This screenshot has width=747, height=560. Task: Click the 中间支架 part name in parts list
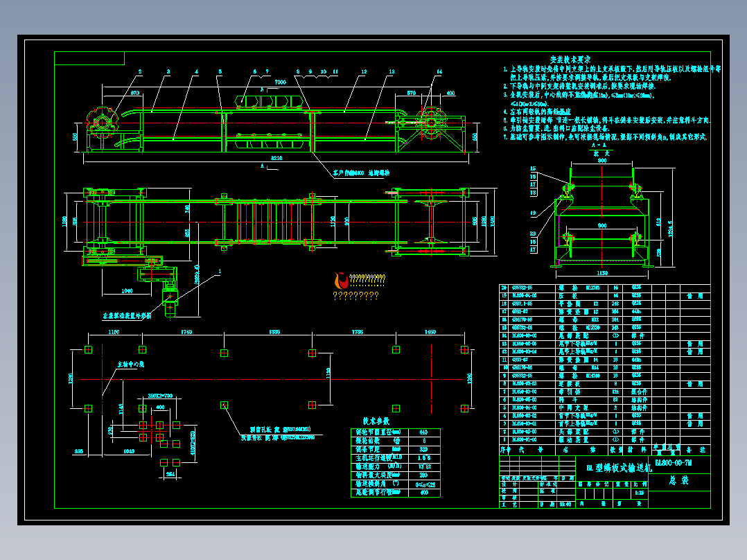click(x=573, y=408)
